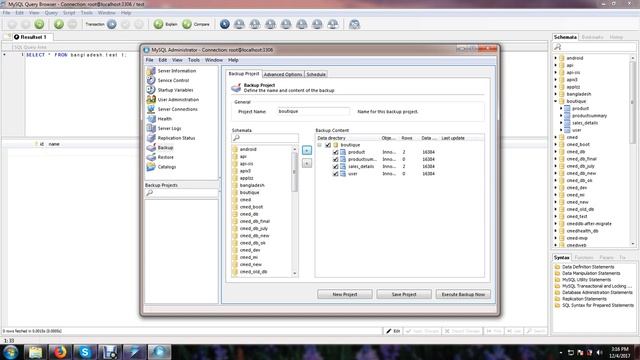Click the green Refresh icon in Query Browser
Image resolution: width=640 pixels, height=360 pixels.
point(39,24)
